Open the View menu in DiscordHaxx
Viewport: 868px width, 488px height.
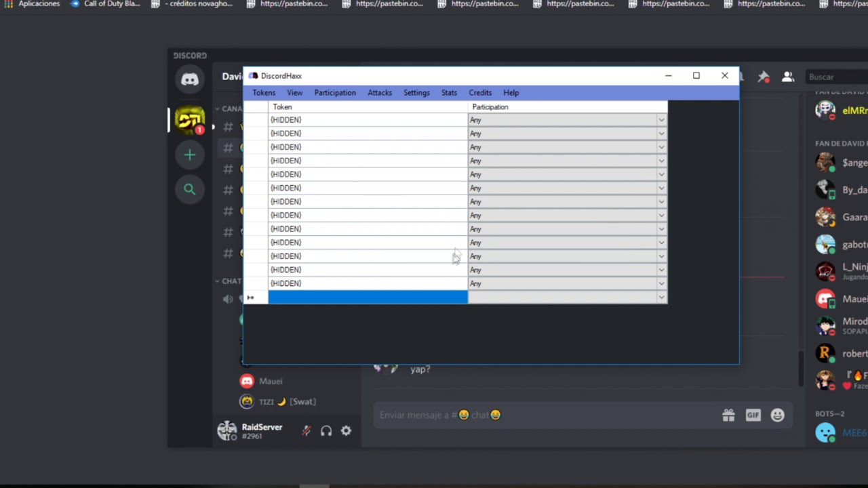[294, 93]
